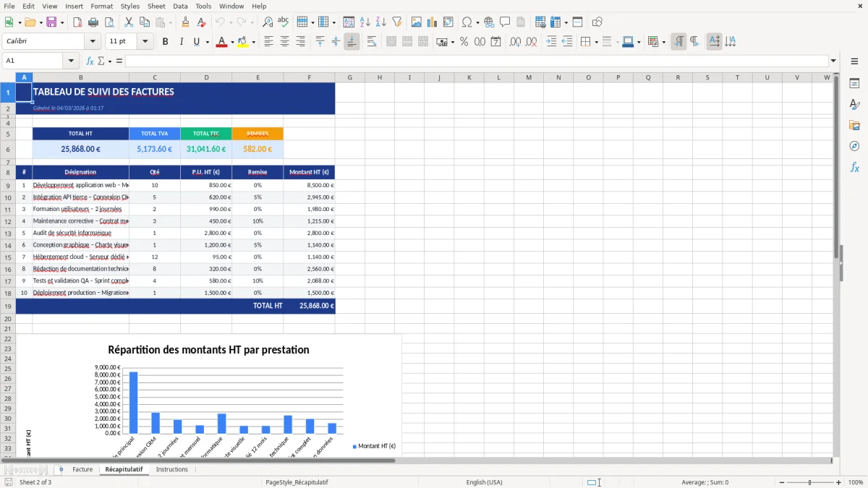Viewport: 868px width, 488px height.
Task: Expand the Name Box dropdown
Action: click(x=71, y=61)
